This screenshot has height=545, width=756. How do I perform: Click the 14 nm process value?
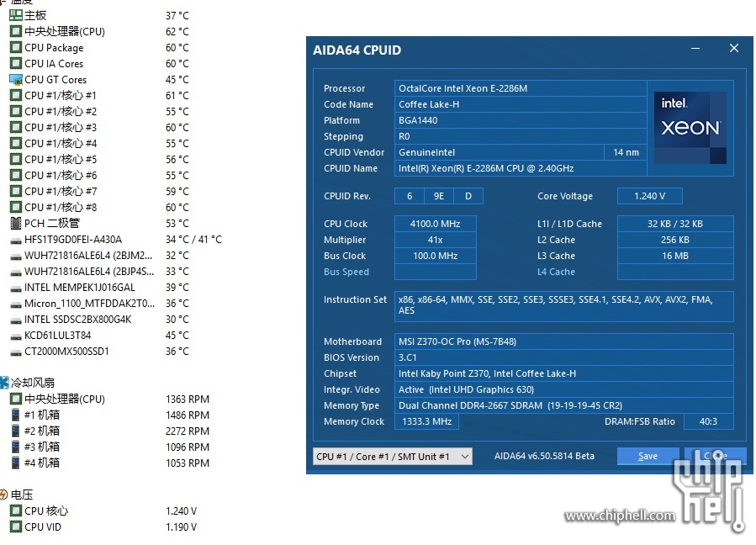(x=626, y=152)
